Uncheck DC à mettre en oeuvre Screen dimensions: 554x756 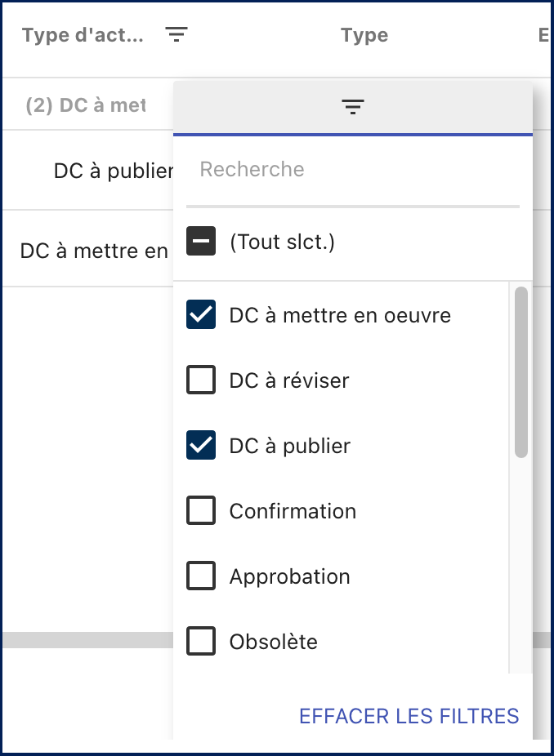point(201,315)
